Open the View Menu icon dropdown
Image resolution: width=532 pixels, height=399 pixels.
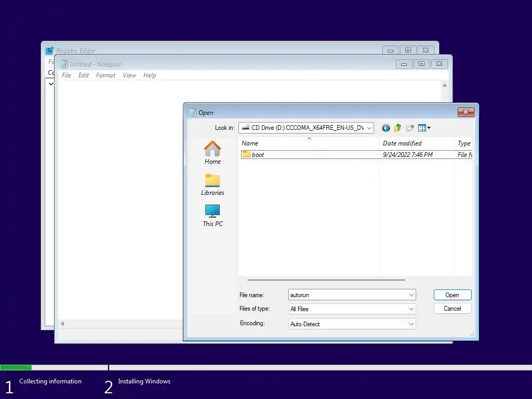[424, 128]
